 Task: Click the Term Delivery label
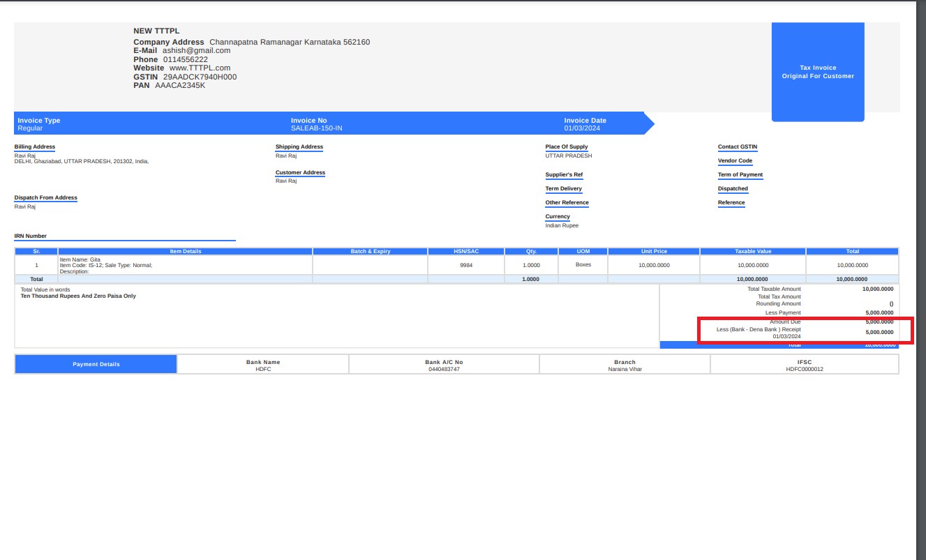tap(564, 189)
